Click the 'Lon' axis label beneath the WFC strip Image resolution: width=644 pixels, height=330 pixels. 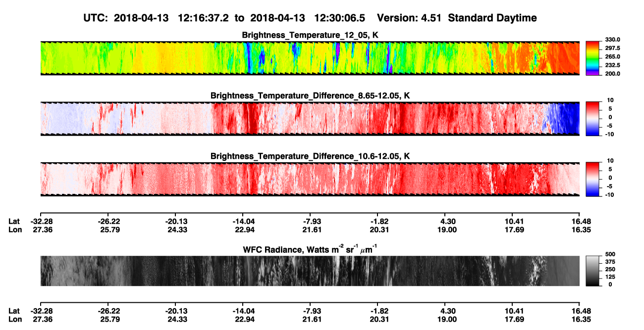click(x=15, y=319)
